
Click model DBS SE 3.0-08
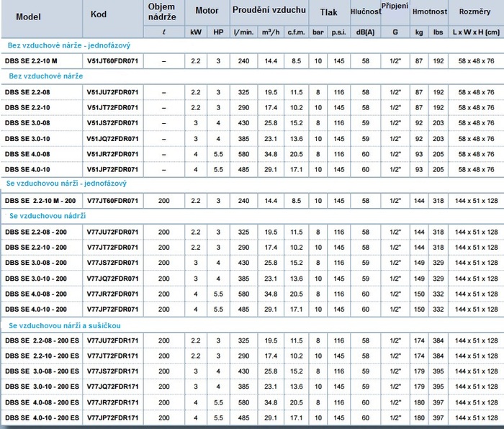click(x=27, y=123)
